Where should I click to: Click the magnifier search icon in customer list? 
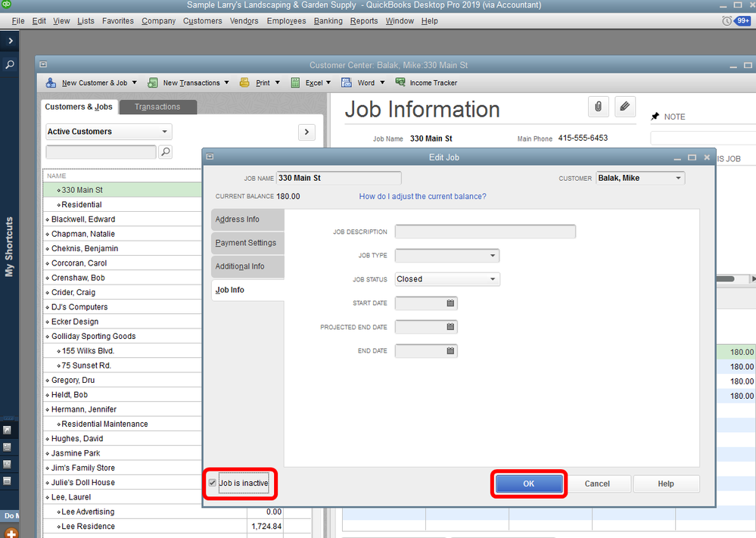tap(166, 152)
